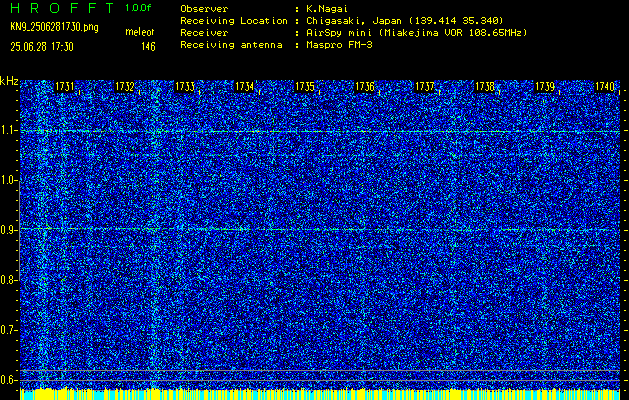
Task: Click the Observer label
Action: pyautogui.click(x=204, y=9)
